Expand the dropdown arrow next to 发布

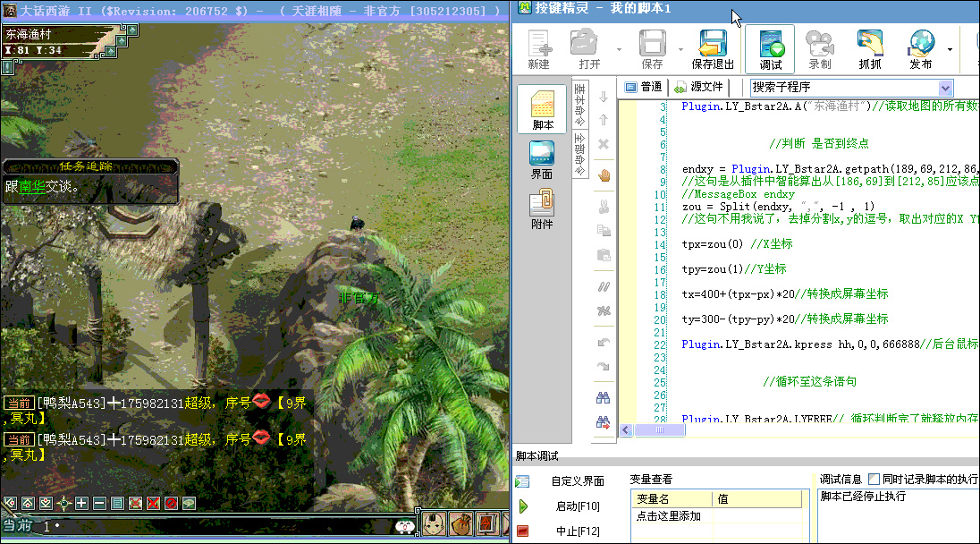click(950, 49)
